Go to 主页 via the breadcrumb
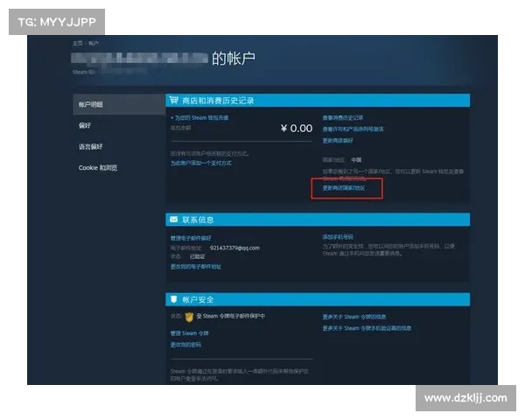The width and height of the screenshot is (525, 420). (x=78, y=43)
